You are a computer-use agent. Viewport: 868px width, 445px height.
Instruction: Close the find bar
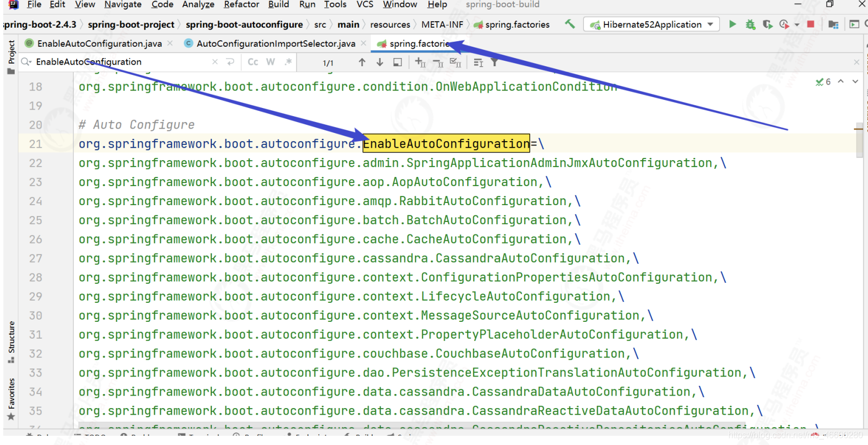coord(857,62)
